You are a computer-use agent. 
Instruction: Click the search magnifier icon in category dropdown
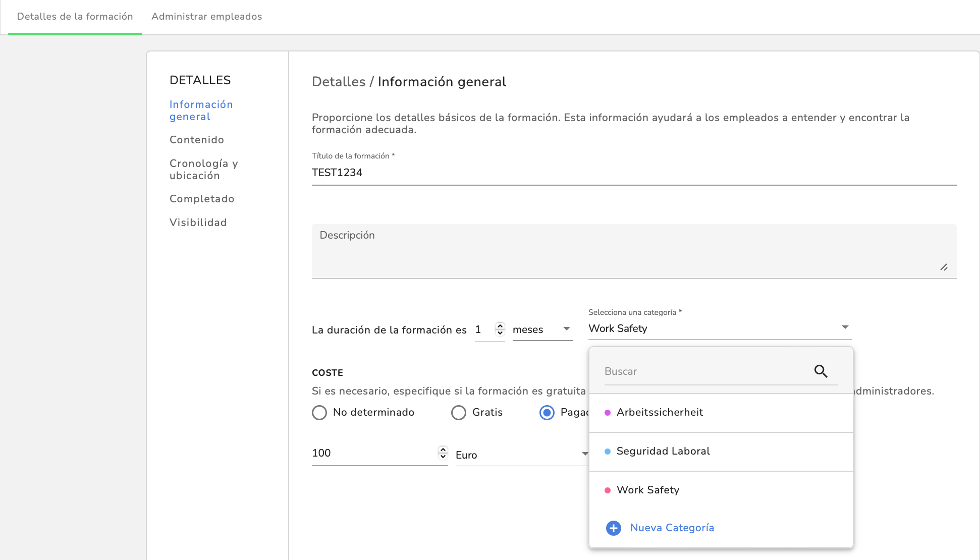tap(821, 371)
